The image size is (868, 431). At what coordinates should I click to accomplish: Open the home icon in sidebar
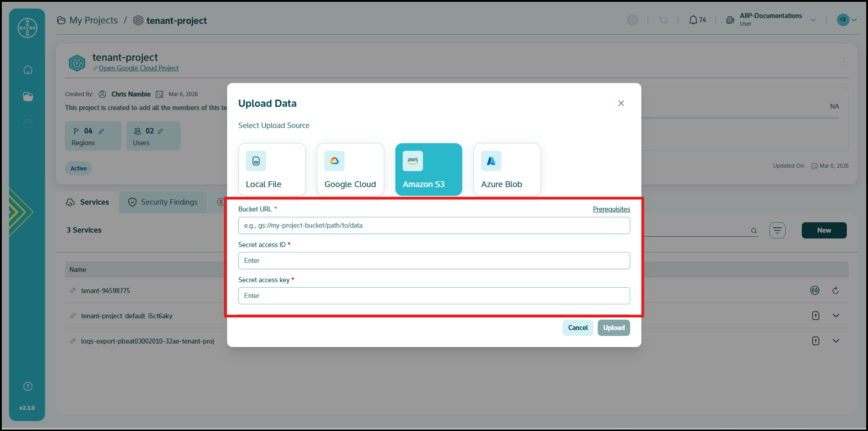click(28, 70)
